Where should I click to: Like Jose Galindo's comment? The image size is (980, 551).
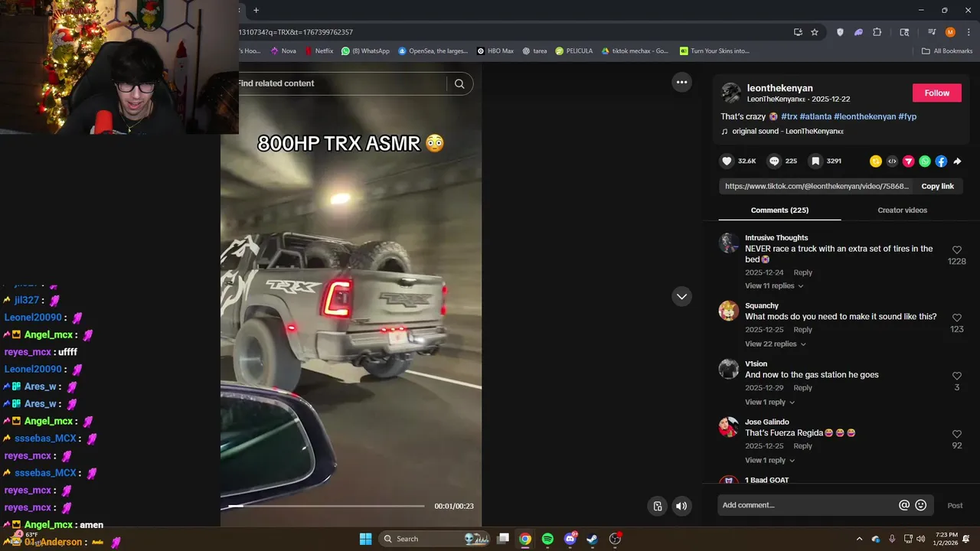[x=956, y=434]
